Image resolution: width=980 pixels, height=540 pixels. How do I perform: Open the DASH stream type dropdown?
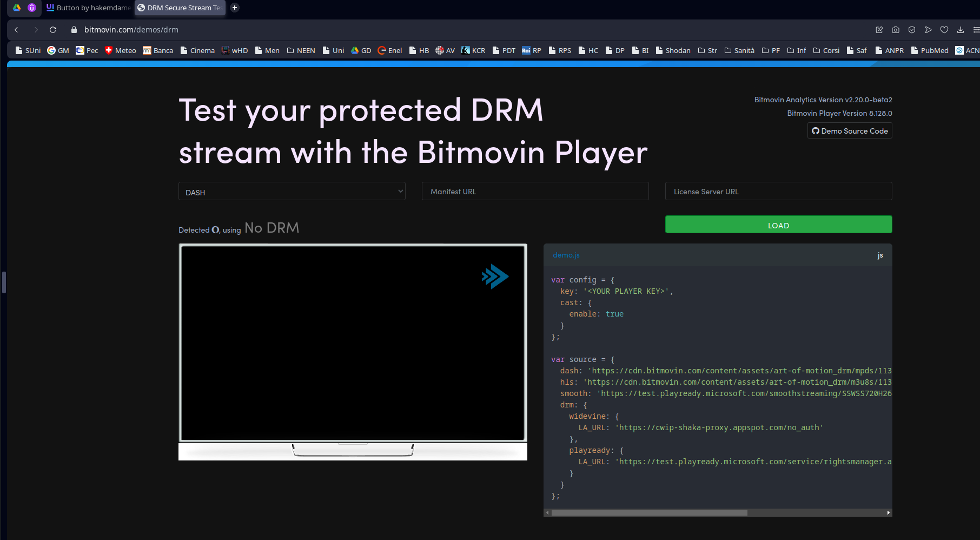(x=292, y=192)
